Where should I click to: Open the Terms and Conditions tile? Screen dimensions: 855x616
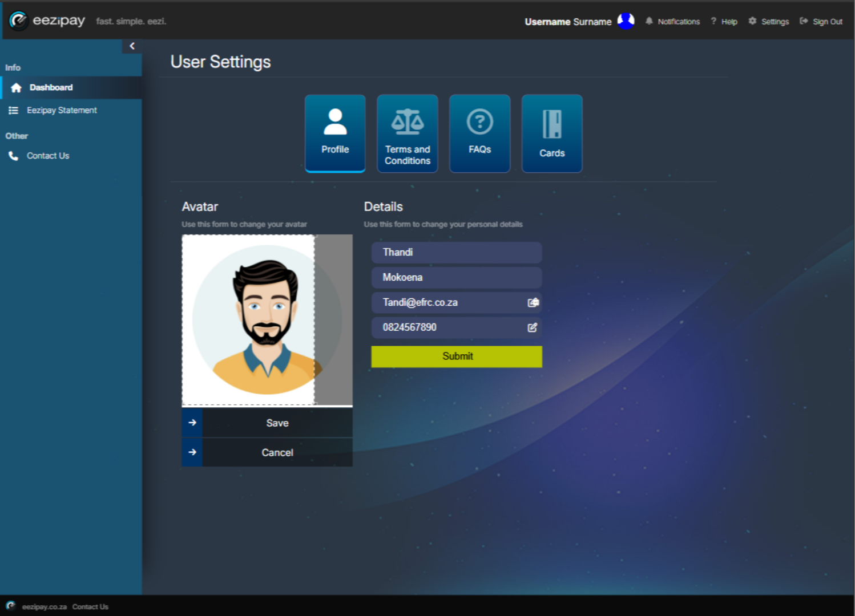[408, 133]
